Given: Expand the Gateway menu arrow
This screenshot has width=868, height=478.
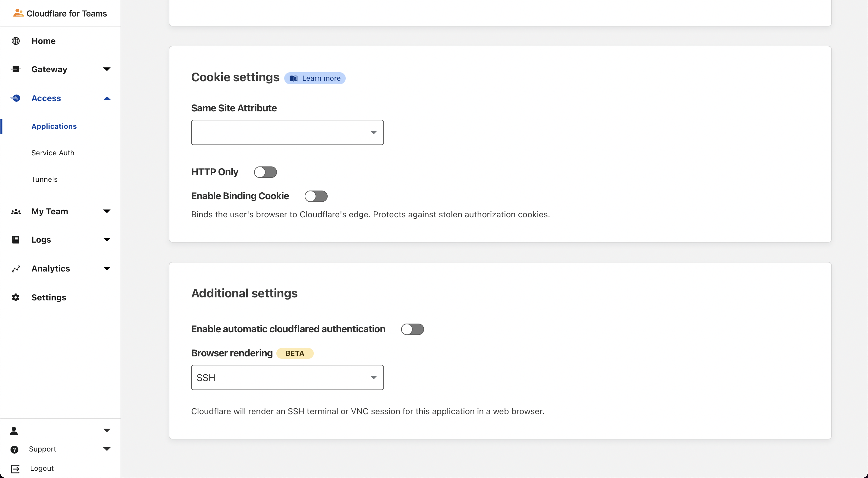Looking at the screenshot, I should tap(107, 69).
